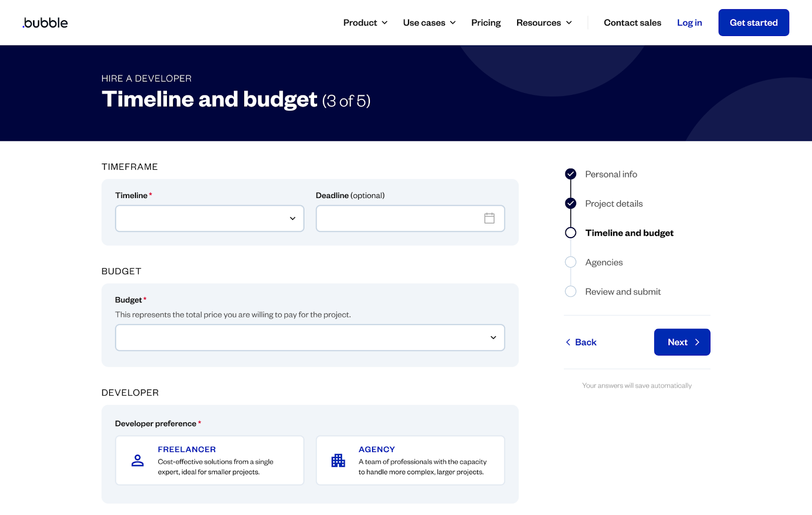The height and width of the screenshot is (515, 812).
Task: Click the Next button
Action: (x=682, y=342)
